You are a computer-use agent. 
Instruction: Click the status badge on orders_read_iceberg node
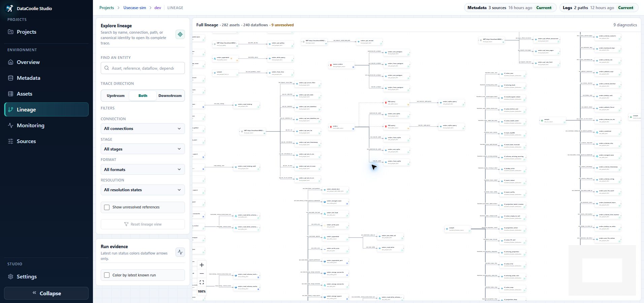point(258,107)
